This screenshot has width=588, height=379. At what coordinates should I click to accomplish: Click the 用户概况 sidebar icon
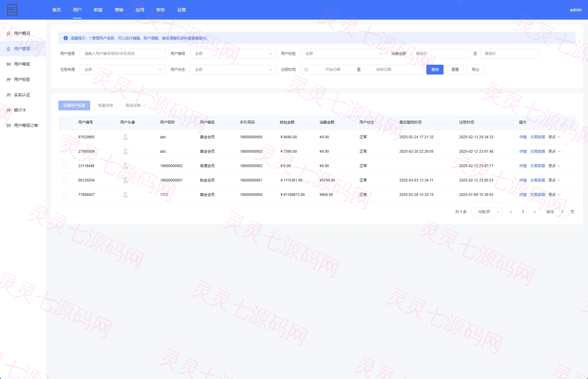(x=9, y=34)
